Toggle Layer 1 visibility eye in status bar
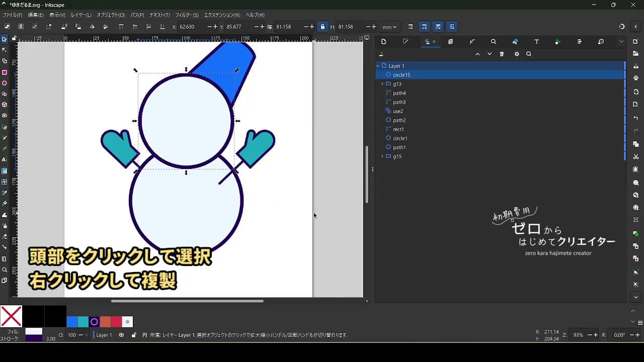 [121, 335]
